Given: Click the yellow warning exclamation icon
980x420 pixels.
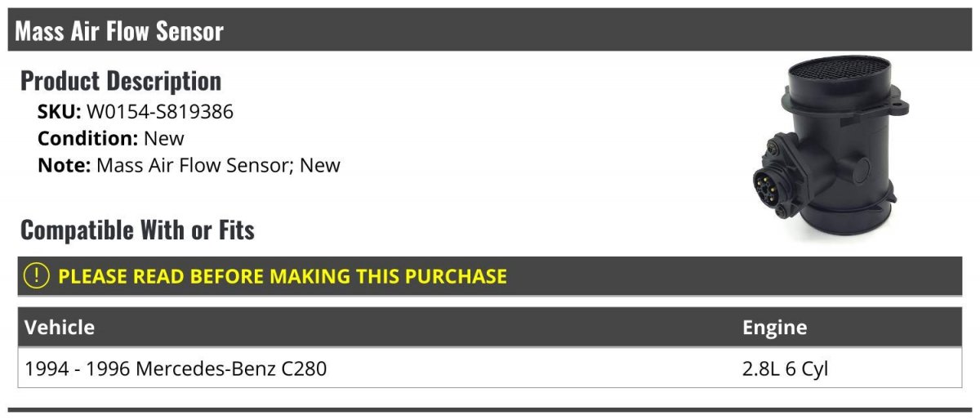Looking at the screenshot, I should (x=38, y=276).
